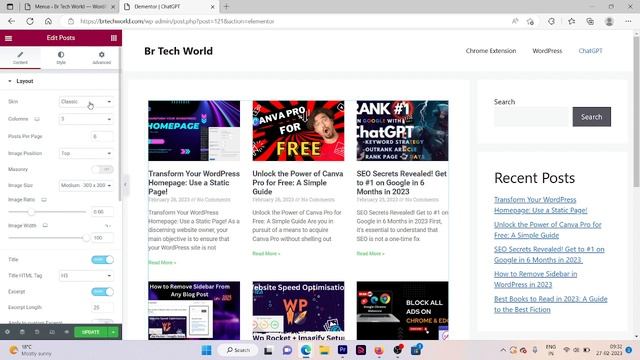This screenshot has height=360, width=640.
Task: Click the sidebar Search text field
Action: pyautogui.click(x=531, y=117)
